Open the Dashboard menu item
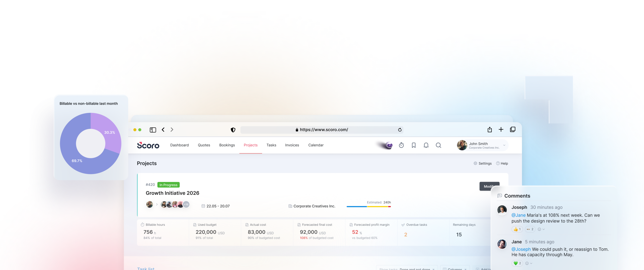This screenshot has width=644, height=270. pyautogui.click(x=179, y=145)
